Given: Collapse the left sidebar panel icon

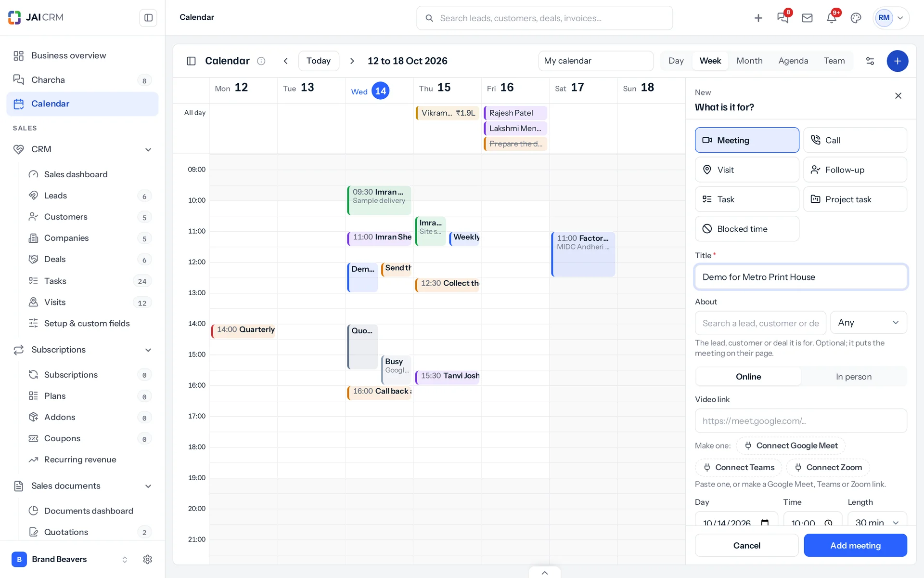Looking at the screenshot, I should point(148,18).
